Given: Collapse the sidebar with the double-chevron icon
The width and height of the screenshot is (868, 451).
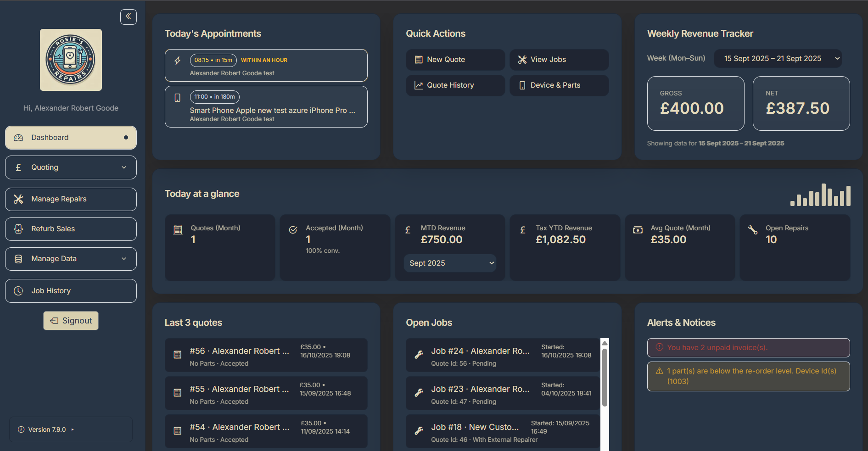Looking at the screenshot, I should (x=128, y=17).
